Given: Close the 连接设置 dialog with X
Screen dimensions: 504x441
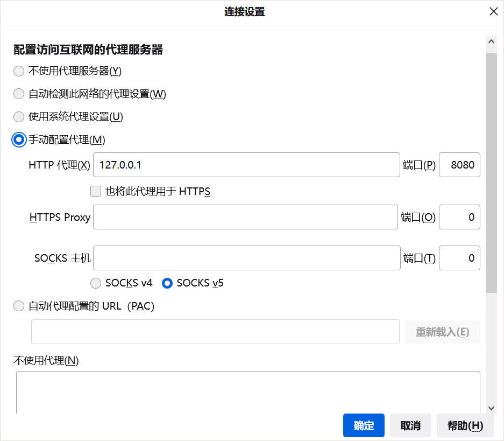Looking at the screenshot, I should [493, 12].
